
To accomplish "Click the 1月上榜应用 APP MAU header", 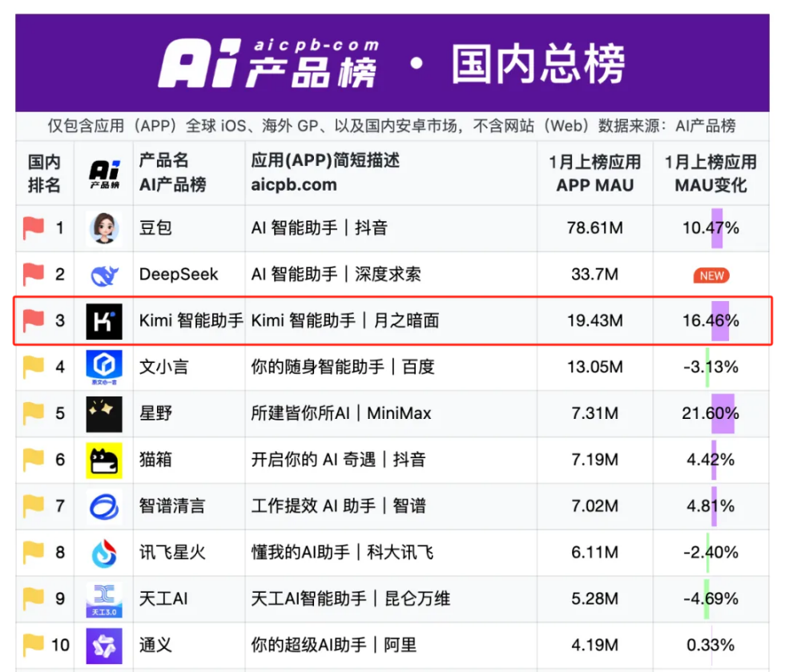I will [x=594, y=173].
